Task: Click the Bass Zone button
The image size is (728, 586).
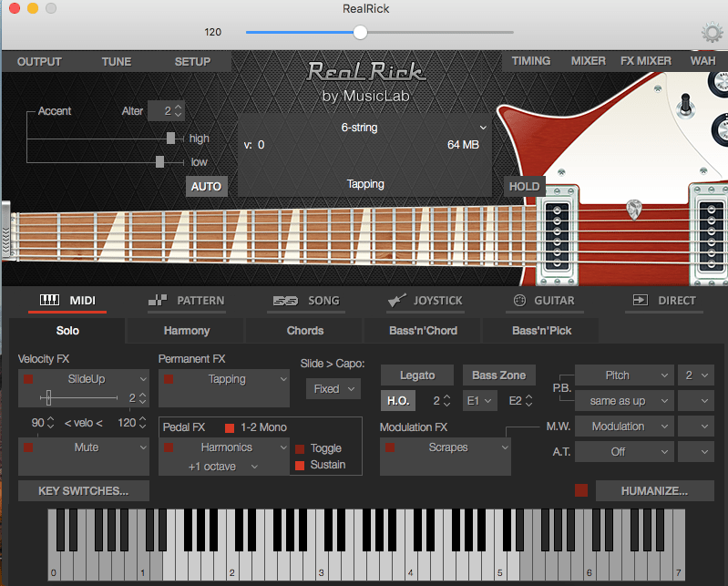Action: [498, 375]
